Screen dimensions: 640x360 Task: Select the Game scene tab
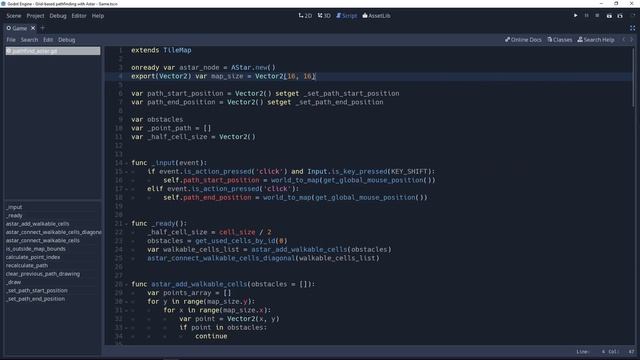click(17, 28)
